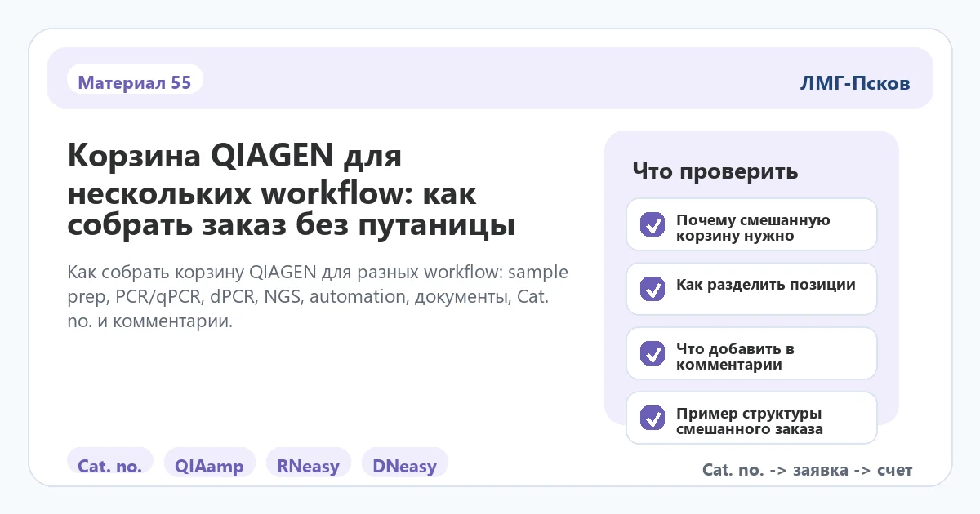Click the text 'Почему смешанную корзину нужно'
The image size is (980, 514).
[753, 228]
